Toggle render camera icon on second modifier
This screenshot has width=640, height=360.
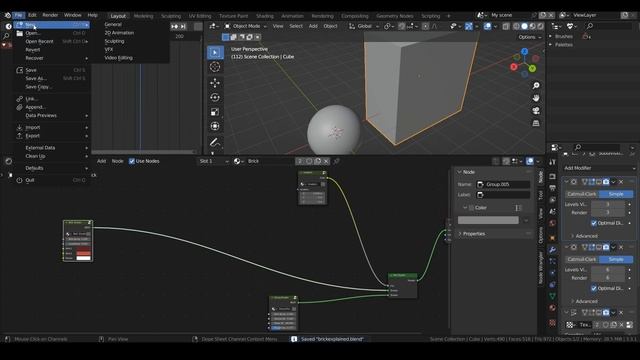click(606, 247)
